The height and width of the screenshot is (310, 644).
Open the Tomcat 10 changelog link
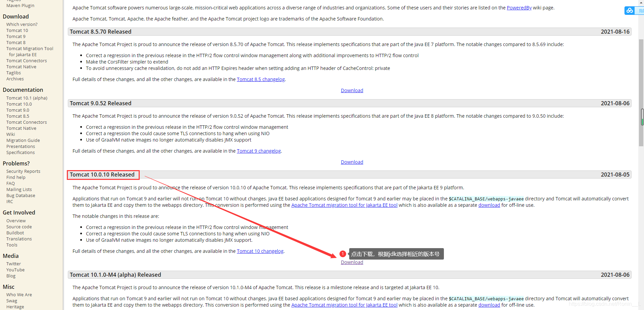260,251
